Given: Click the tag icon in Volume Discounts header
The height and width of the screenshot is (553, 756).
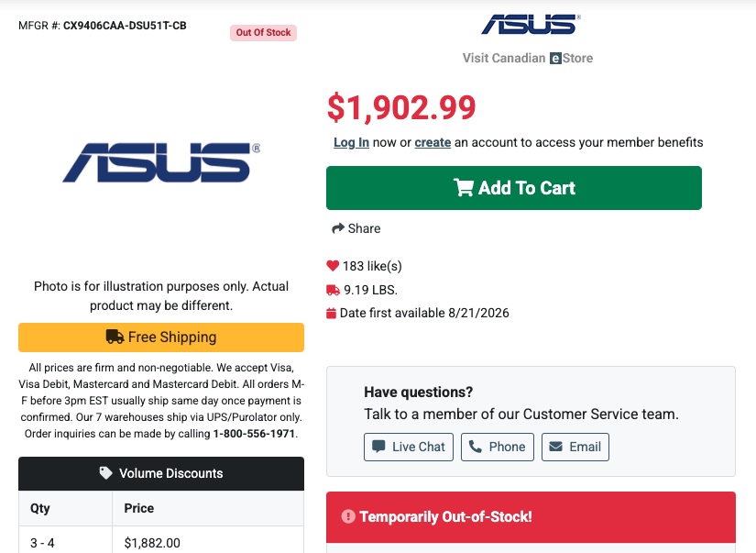Looking at the screenshot, I should click(x=105, y=473).
